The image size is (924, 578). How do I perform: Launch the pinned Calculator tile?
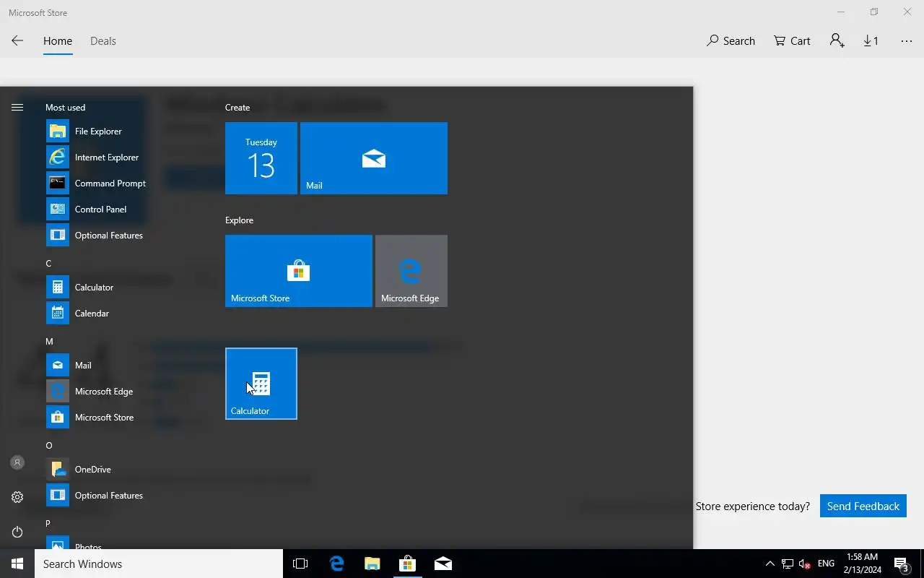point(261,384)
